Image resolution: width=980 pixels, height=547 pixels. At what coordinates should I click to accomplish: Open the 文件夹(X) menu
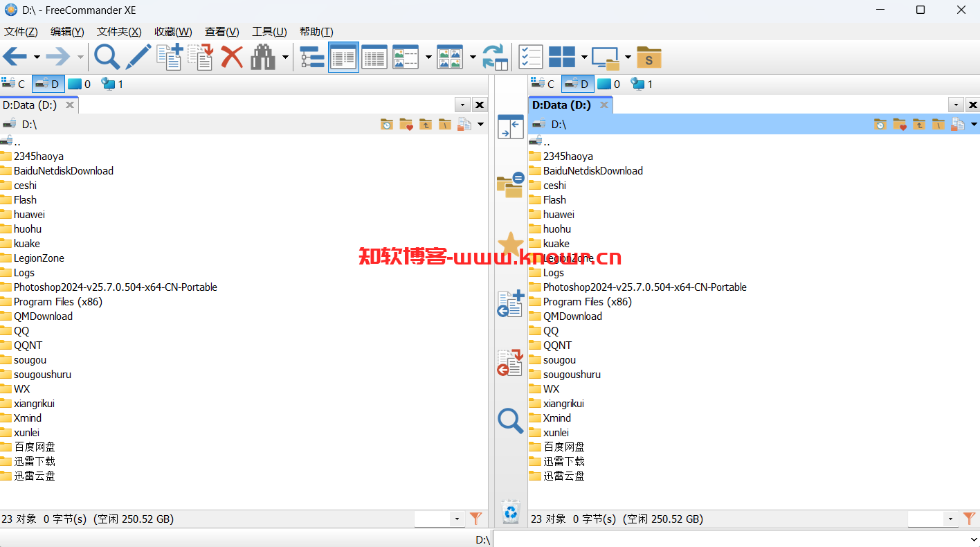tap(119, 32)
